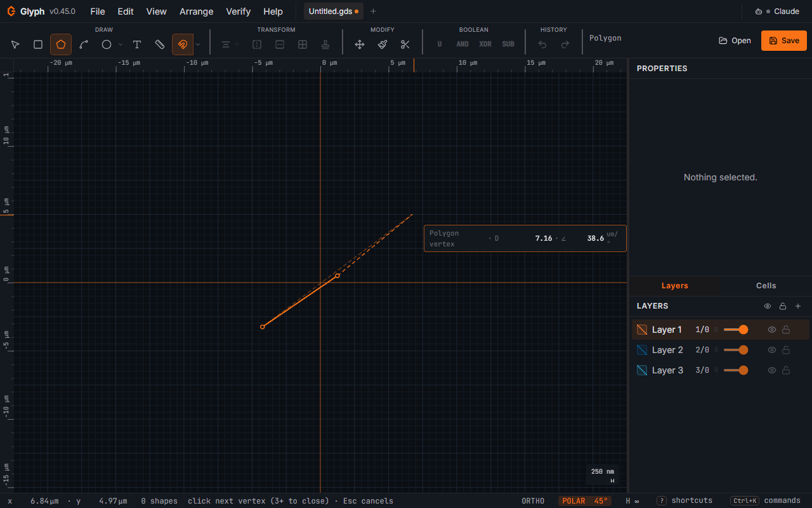This screenshot has height=508, width=812.
Task: Click the flip horizontal transform icon
Action: coord(257,44)
